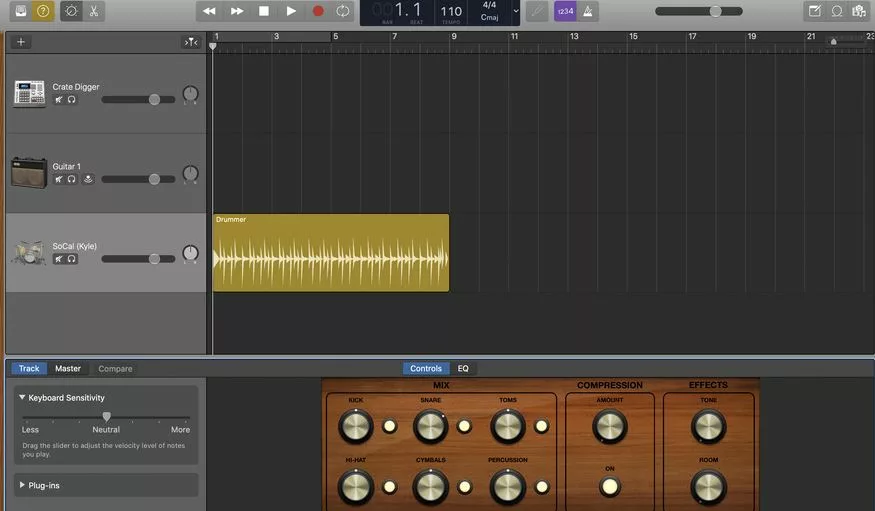Switch to the Track tab
The image size is (875, 511).
coord(29,368)
